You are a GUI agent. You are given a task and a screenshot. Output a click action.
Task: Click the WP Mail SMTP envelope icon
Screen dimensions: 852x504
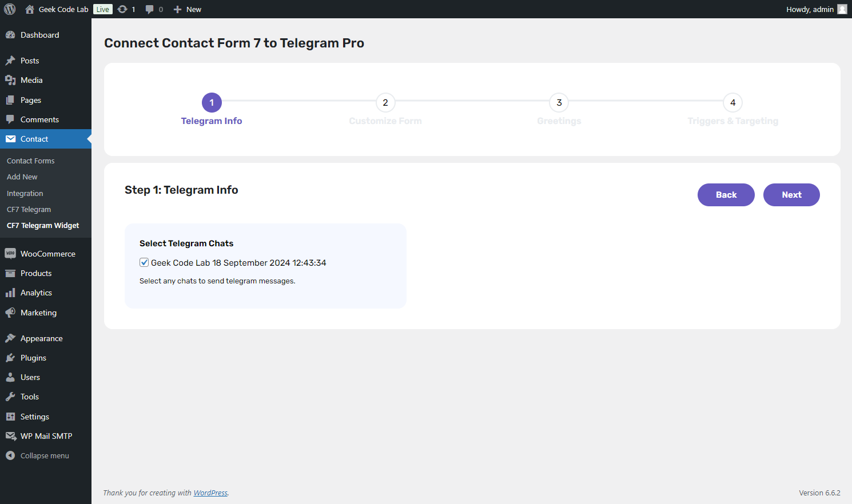pos(10,436)
